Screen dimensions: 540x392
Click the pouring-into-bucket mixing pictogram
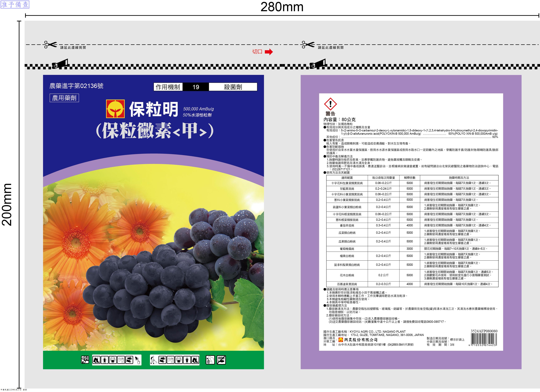[x=137, y=360]
